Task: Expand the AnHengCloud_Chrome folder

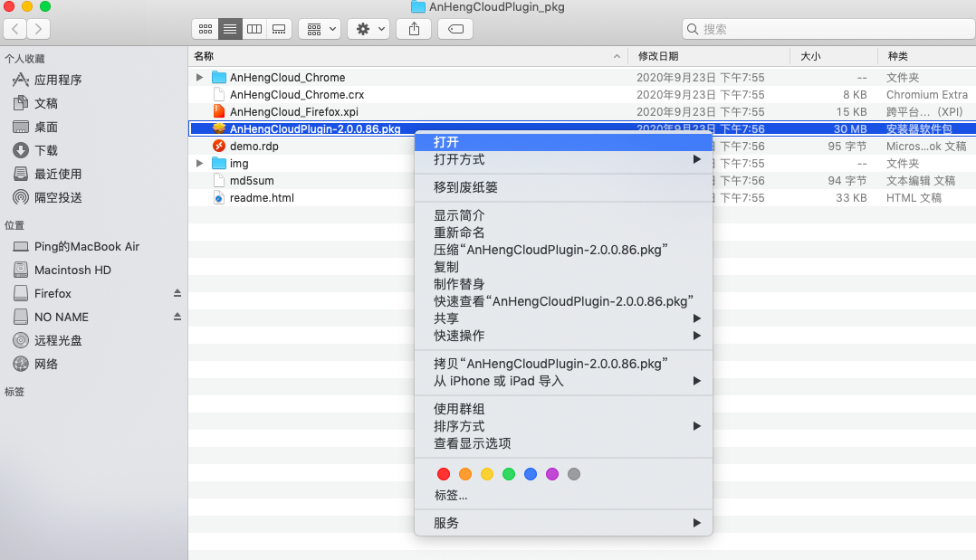Action: [x=199, y=77]
